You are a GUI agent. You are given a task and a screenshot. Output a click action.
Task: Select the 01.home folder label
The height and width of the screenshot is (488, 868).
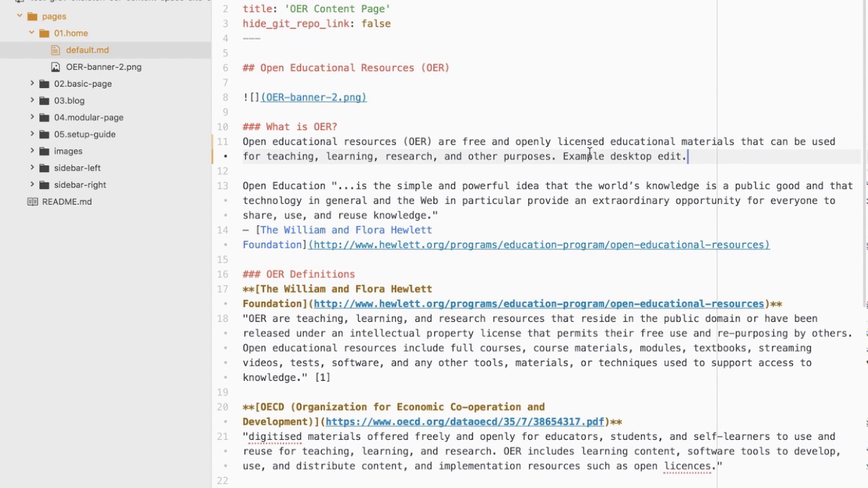coord(71,33)
